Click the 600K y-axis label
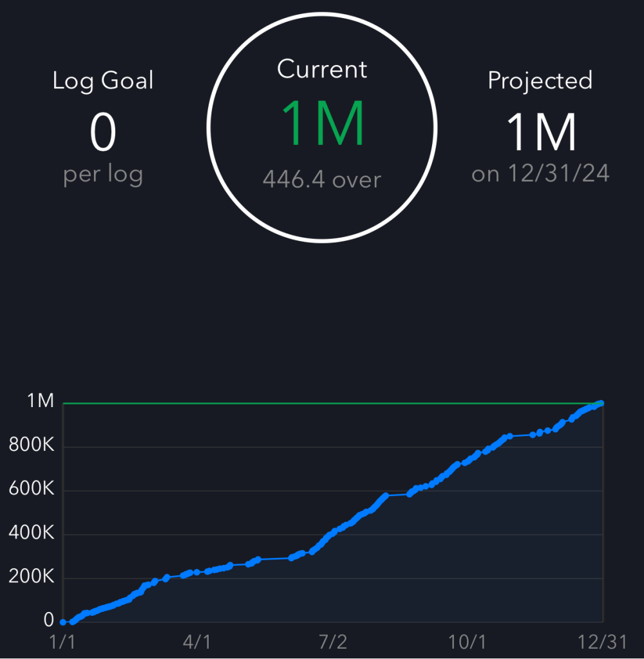Image resolution: width=644 pixels, height=659 pixels. (x=32, y=490)
